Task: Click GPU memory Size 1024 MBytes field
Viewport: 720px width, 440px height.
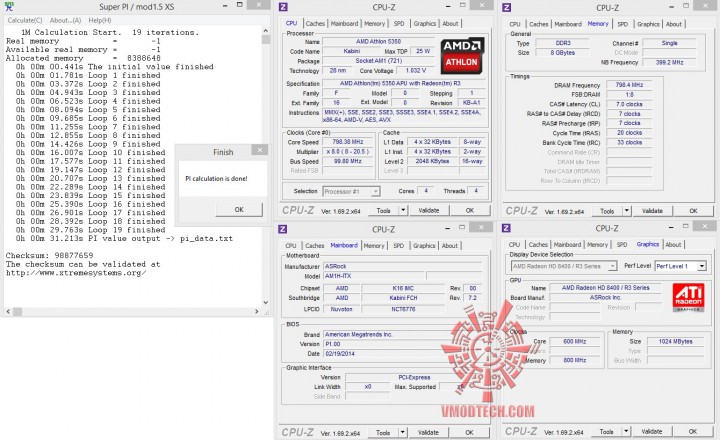Action: [675, 341]
